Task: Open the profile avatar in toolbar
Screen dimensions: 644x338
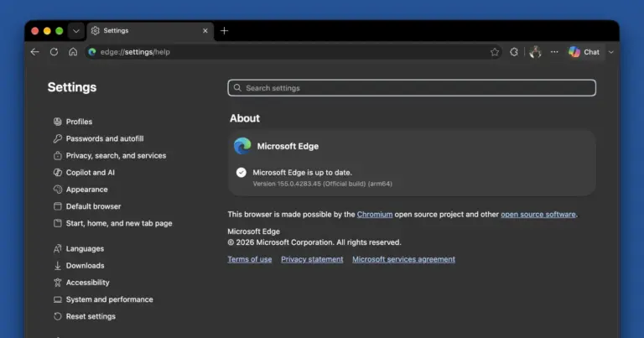Action: click(x=535, y=52)
